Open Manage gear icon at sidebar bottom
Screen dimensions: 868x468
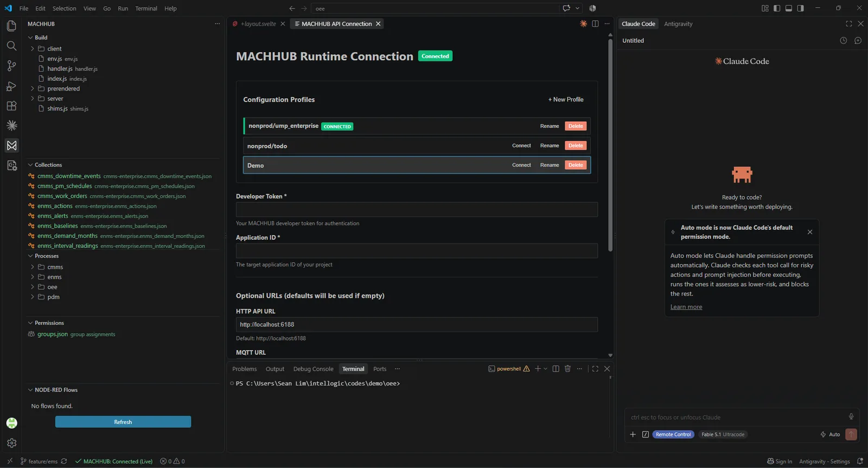click(11, 443)
